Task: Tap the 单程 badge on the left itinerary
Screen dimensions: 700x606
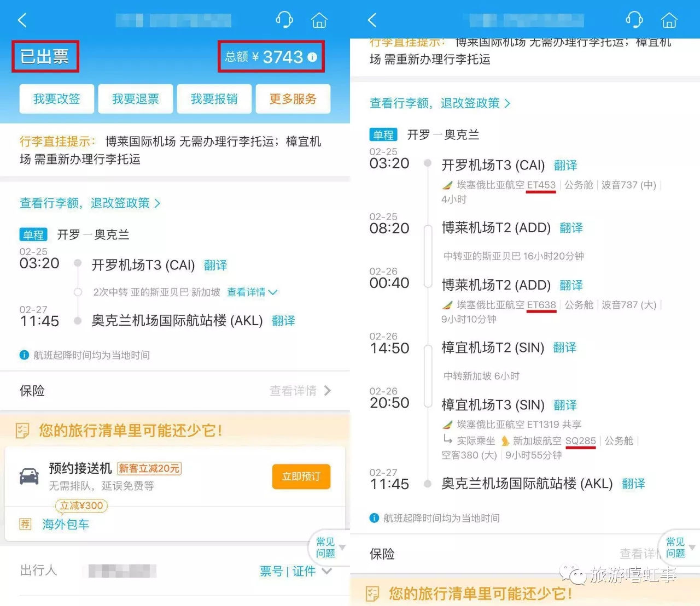Action: [33, 234]
